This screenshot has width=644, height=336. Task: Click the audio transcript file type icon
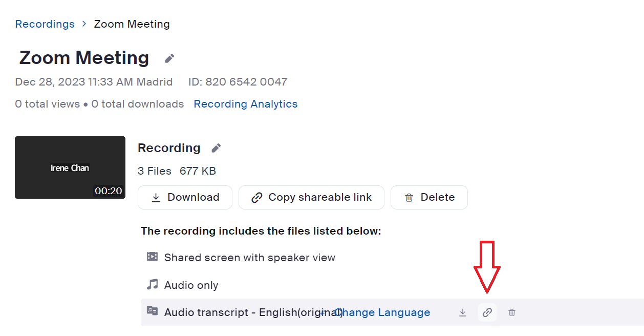pos(152,310)
